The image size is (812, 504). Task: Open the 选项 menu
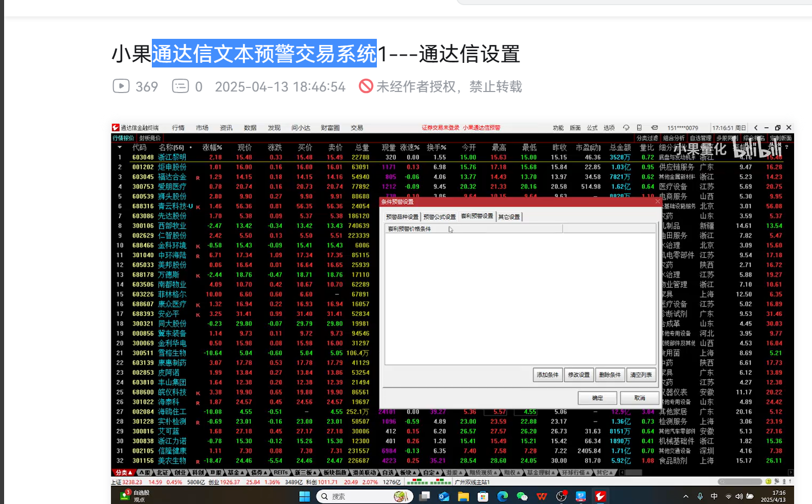609,128
